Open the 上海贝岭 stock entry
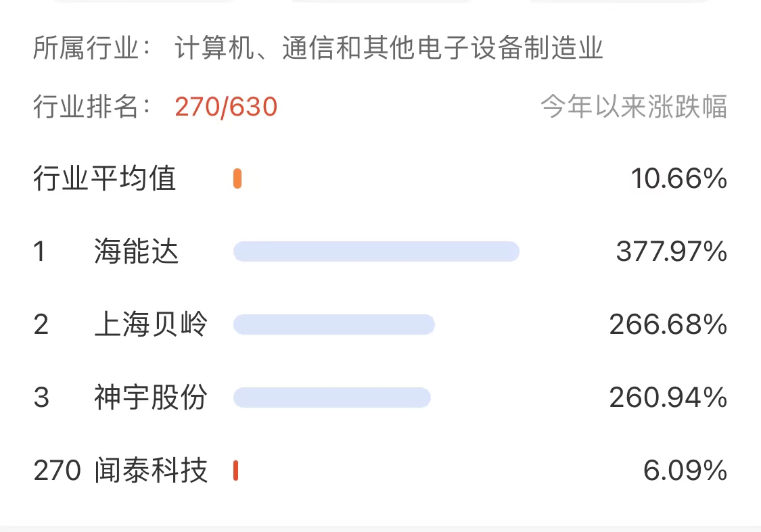The height and width of the screenshot is (532, 761). [x=151, y=324]
